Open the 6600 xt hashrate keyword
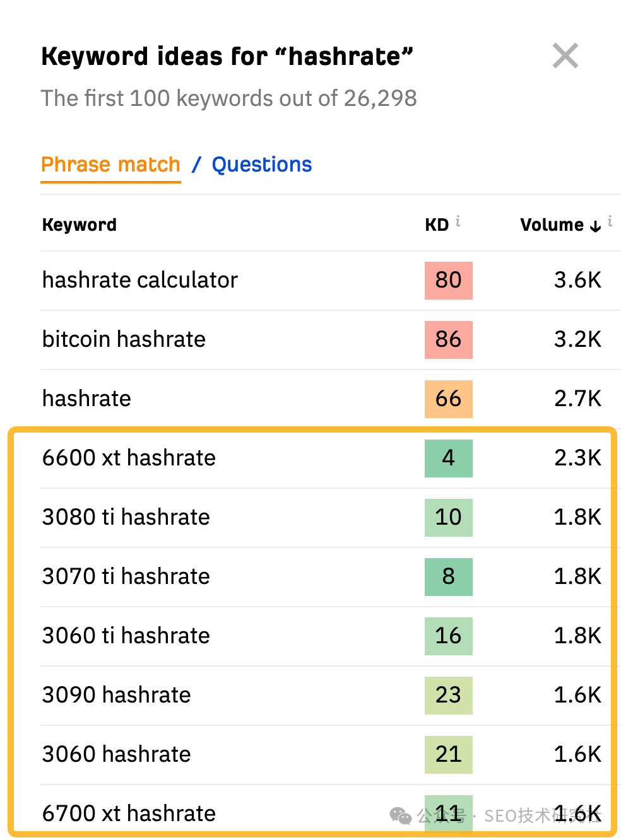The height and width of the screenshot is (840, 621). click(x=129, y=458)
